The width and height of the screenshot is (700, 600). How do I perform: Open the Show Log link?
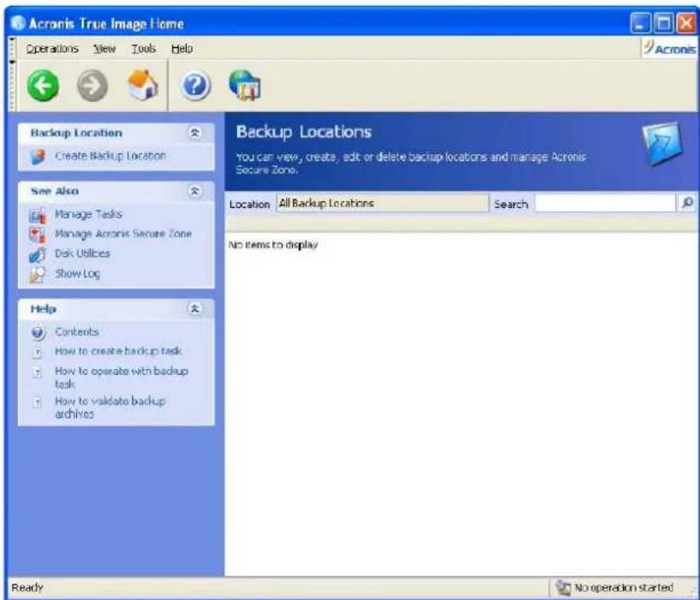coord(77,274)
